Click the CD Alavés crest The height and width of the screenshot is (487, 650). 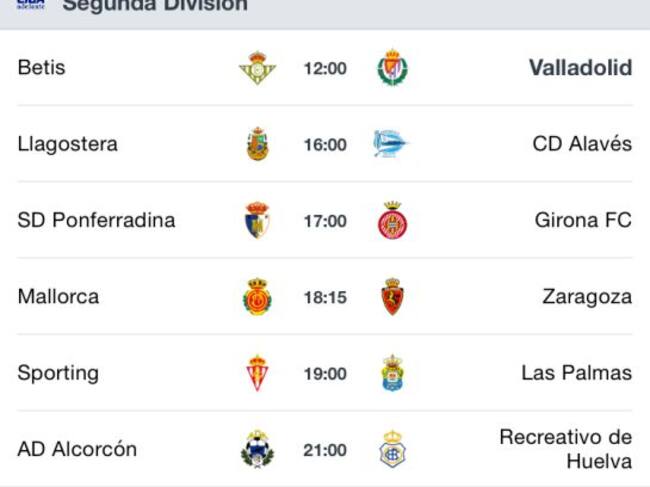point(392,144)
